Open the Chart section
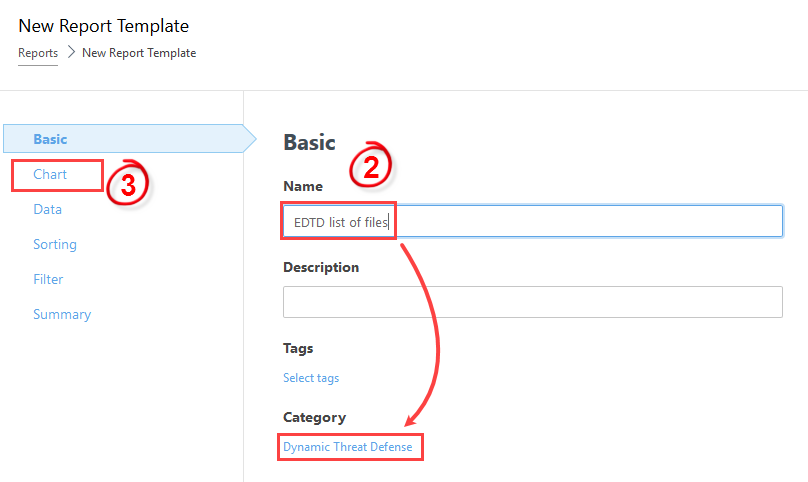The width and height of the screenshot is (808, 482). 50,174
